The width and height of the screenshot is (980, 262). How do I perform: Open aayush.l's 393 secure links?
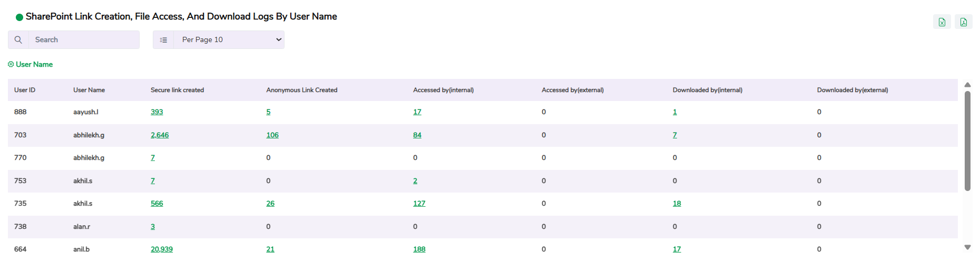[x=156, y=112]
